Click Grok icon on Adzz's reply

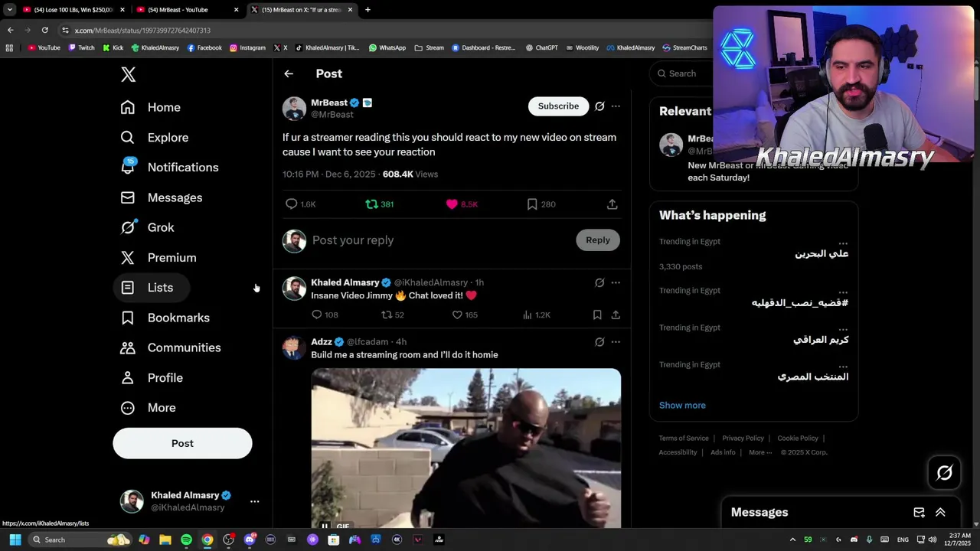pyautogui.click(x=599, y=342)
